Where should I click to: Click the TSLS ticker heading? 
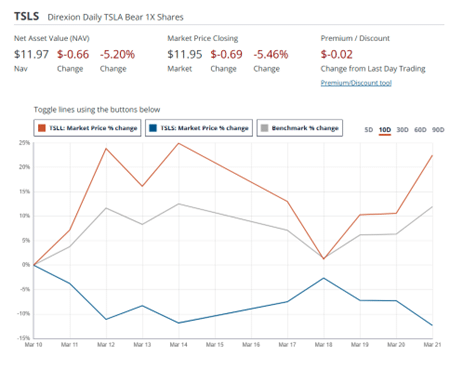tap(26, 16)
